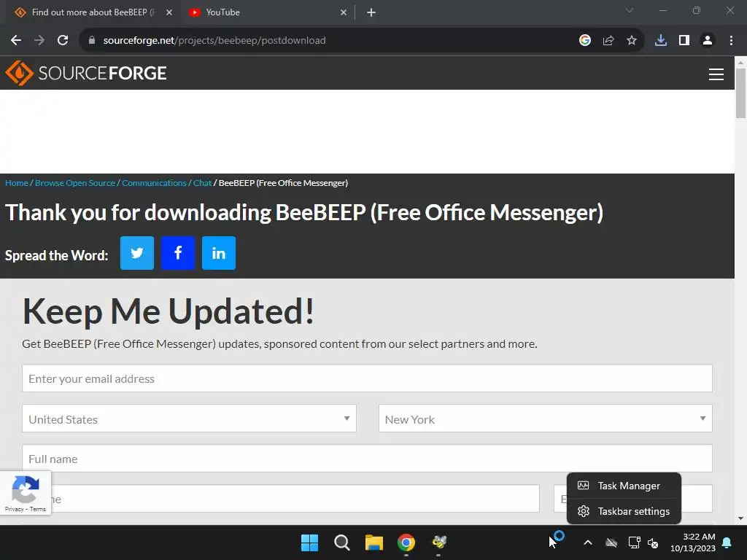This screenshot has height=560, width=747.
Task: Share on LinkedIn button
Action: (x=219, y=253)
